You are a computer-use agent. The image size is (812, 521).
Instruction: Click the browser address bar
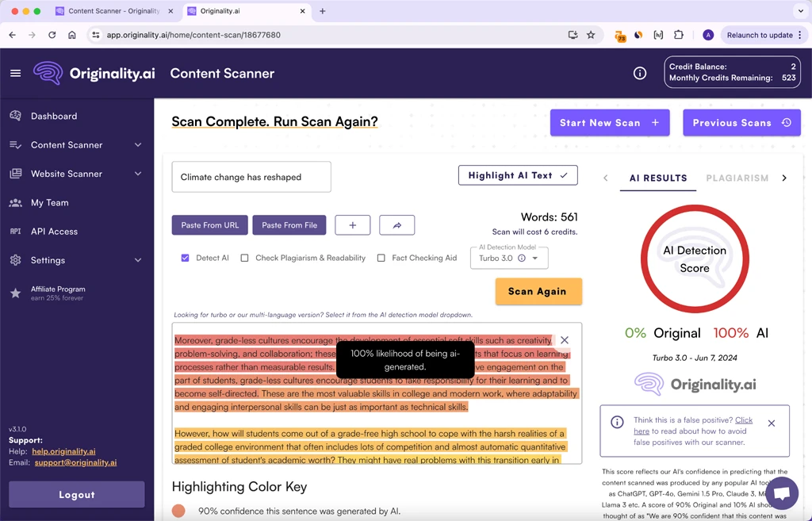(x=331, y=35)
